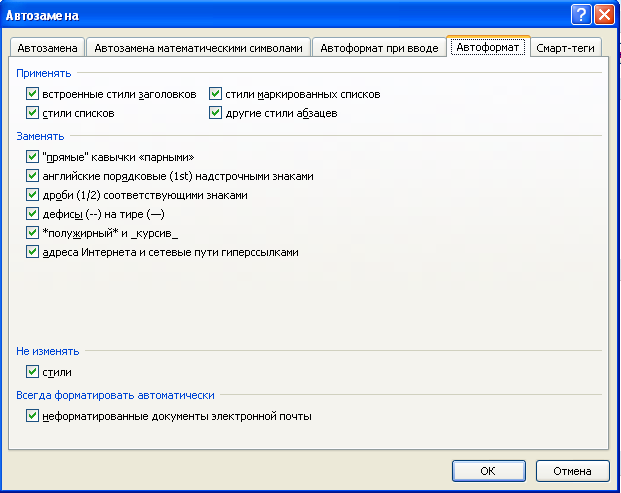Screen dimensions: 621x493
Task: Open Автозамена математическими символами tab
Action: (x=198, y=48)
